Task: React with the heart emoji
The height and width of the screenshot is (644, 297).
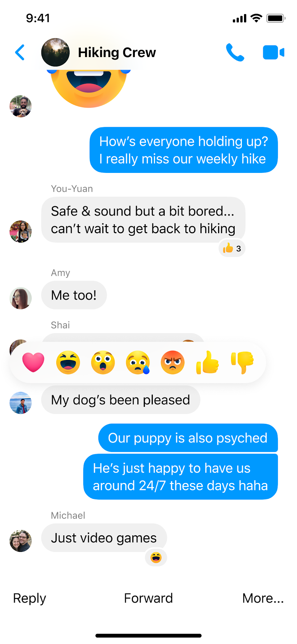Action: (33, 362)
